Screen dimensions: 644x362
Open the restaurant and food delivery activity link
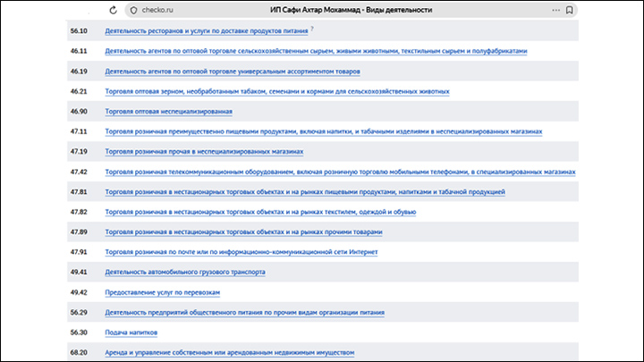point(207,31)
